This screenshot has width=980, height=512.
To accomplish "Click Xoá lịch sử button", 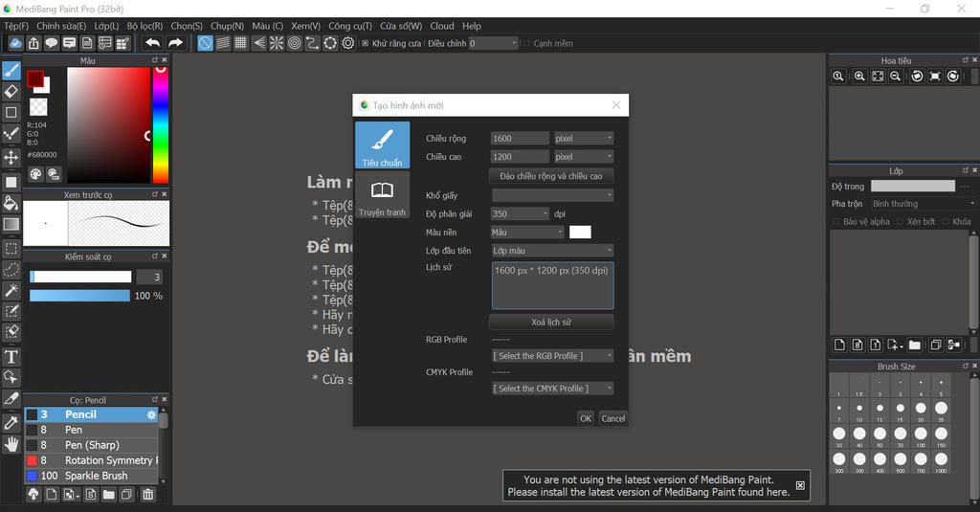I will click(x=550, y=322).
